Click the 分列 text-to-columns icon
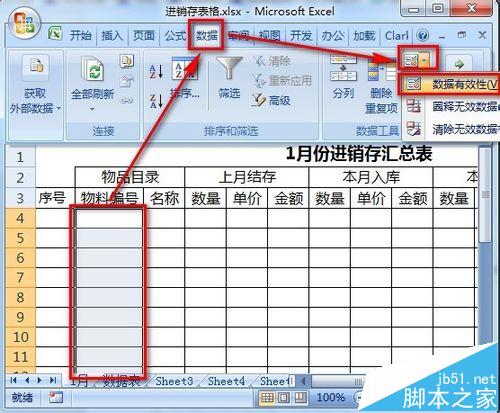Viewport: 500px width, 413px height. pos(343,77)
